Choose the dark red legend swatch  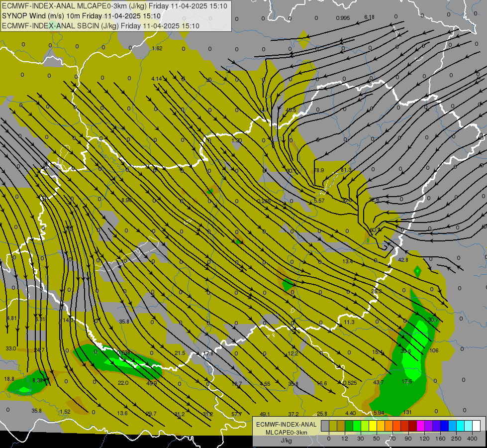[x=413, y=426]
